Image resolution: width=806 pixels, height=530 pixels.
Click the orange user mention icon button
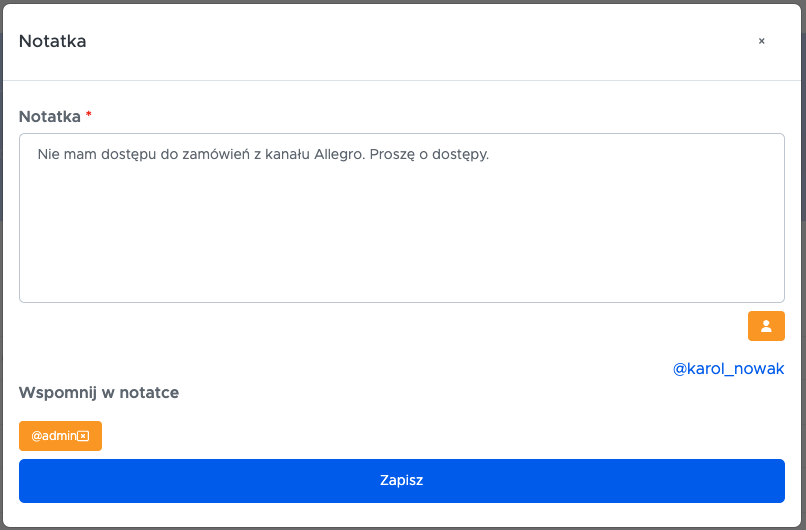coord(766,326)
